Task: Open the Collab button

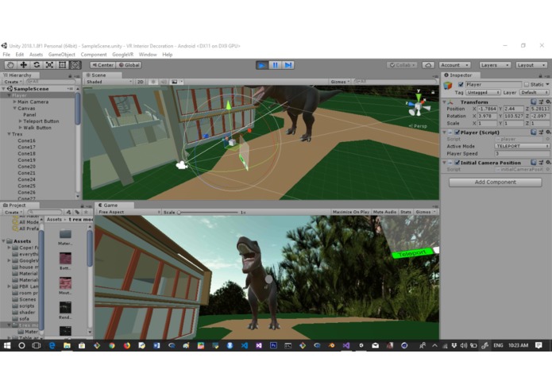Action: (402, 65)
